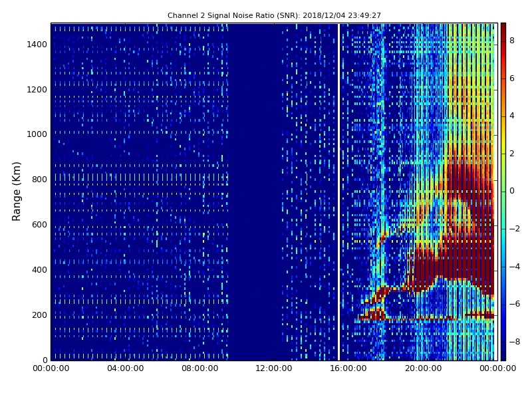532x399 pixels.
Task: Click the 600 range tick label
Action: 39,225
